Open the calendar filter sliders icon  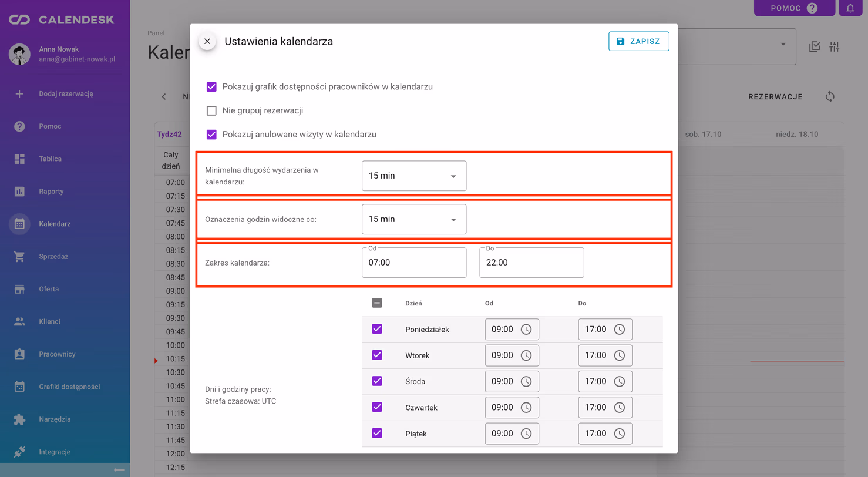click(835, 47)
